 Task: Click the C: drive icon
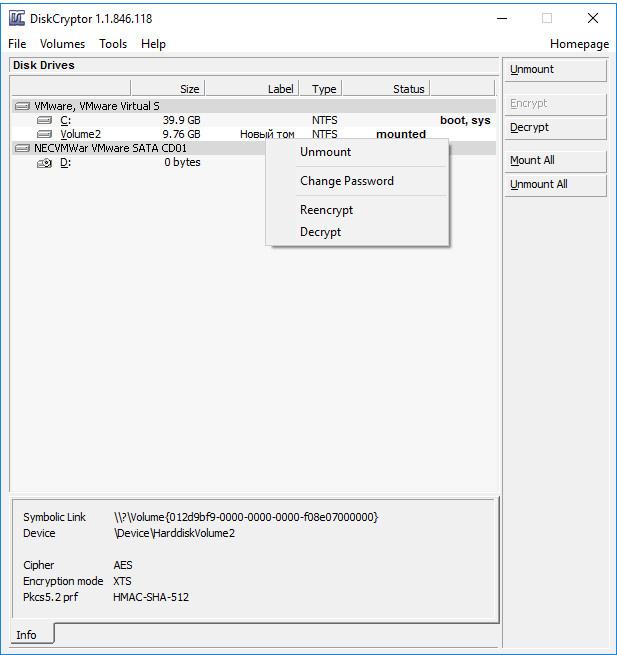pos(44,120)
